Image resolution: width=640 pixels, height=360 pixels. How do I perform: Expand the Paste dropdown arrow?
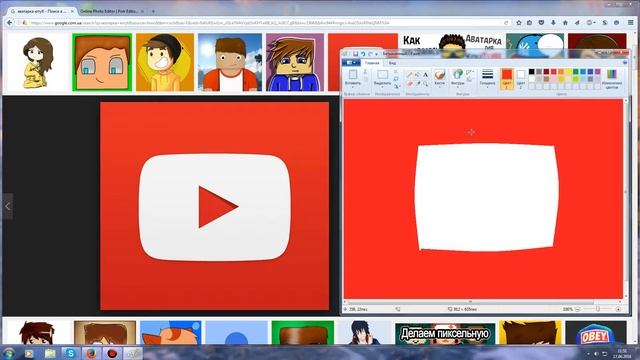pos(353,87)
